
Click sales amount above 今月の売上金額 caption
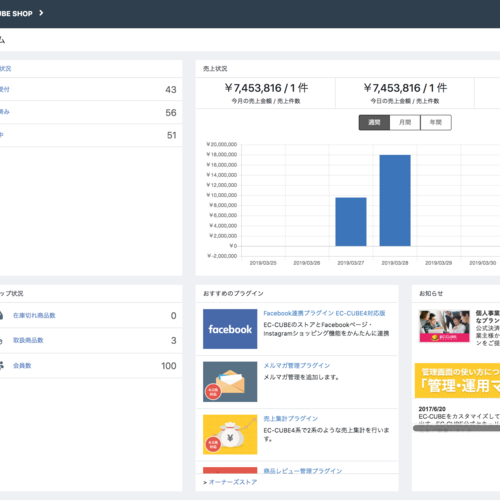pos(266,88)
